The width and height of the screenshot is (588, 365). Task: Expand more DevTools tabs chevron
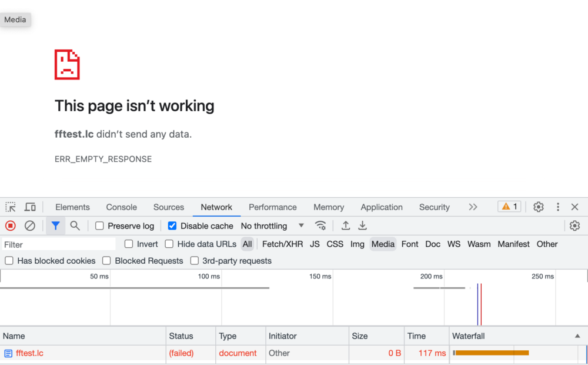[473, 207]
